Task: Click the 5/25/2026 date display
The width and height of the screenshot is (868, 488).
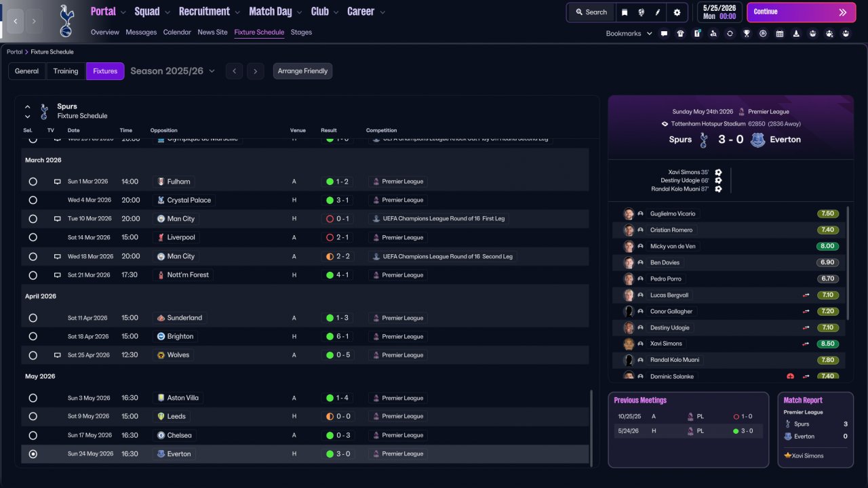Action: click(719, 12)
